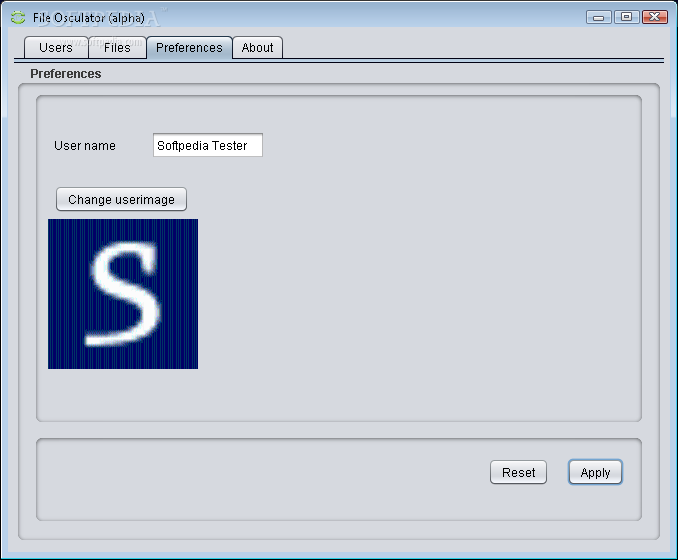Viewport: 678px width, 560px height.
Task: Click the user image thumbnail with letter S
Action: coord(123,294)
